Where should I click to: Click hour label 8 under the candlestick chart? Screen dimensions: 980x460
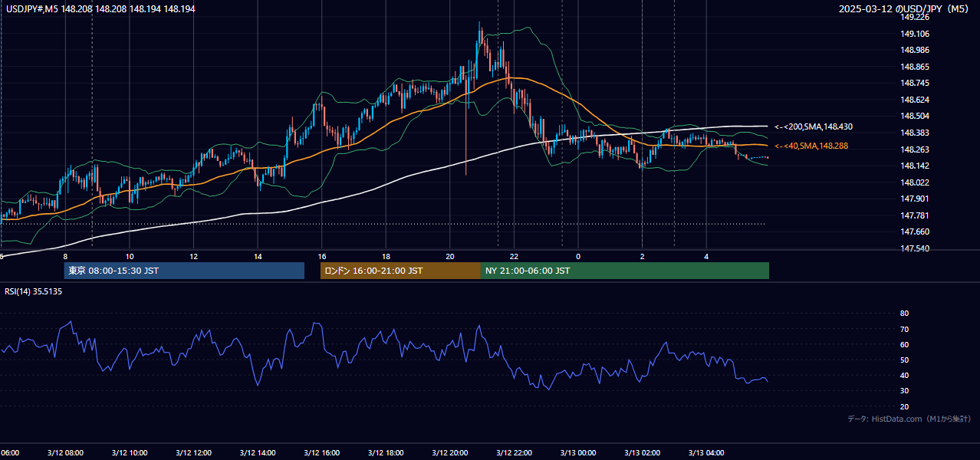click(x=65, y=256)
